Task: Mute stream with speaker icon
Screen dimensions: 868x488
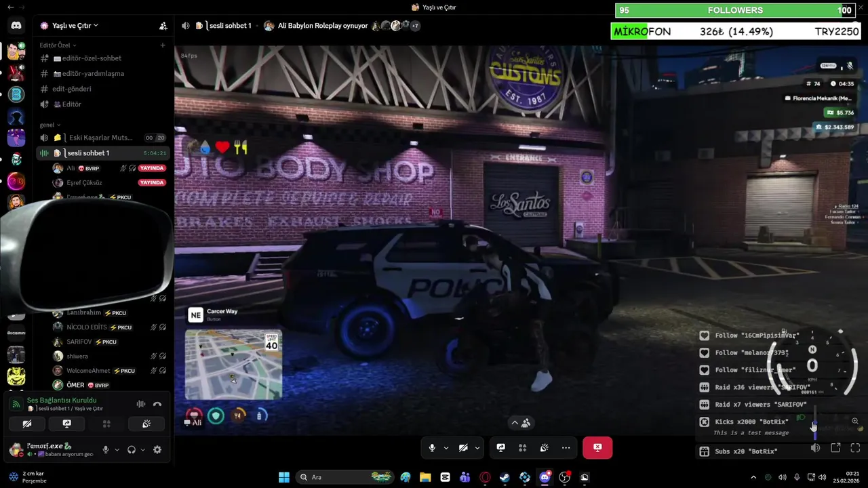Action: point(815,448)
